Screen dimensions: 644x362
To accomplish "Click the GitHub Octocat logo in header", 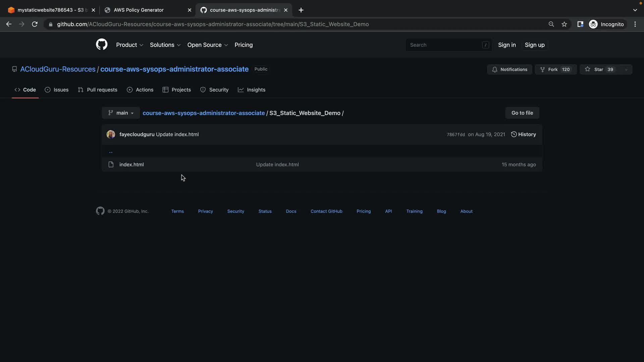I will pyautogui.click(x=102, y=45).
